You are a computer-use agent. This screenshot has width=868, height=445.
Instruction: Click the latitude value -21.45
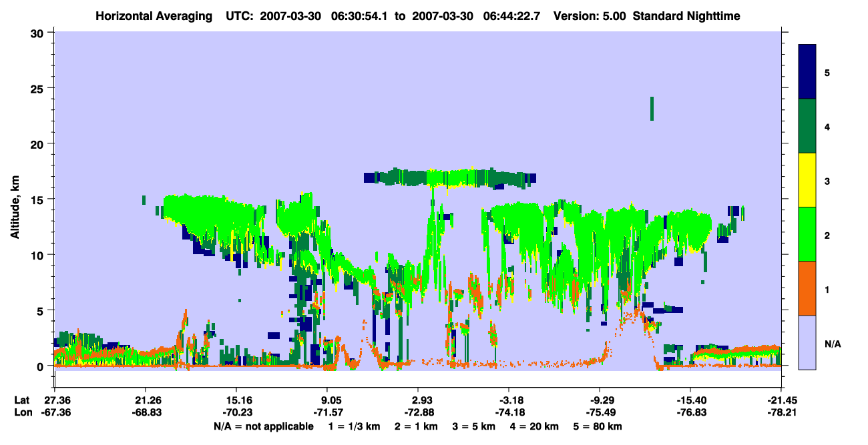[x=781, y=400]
